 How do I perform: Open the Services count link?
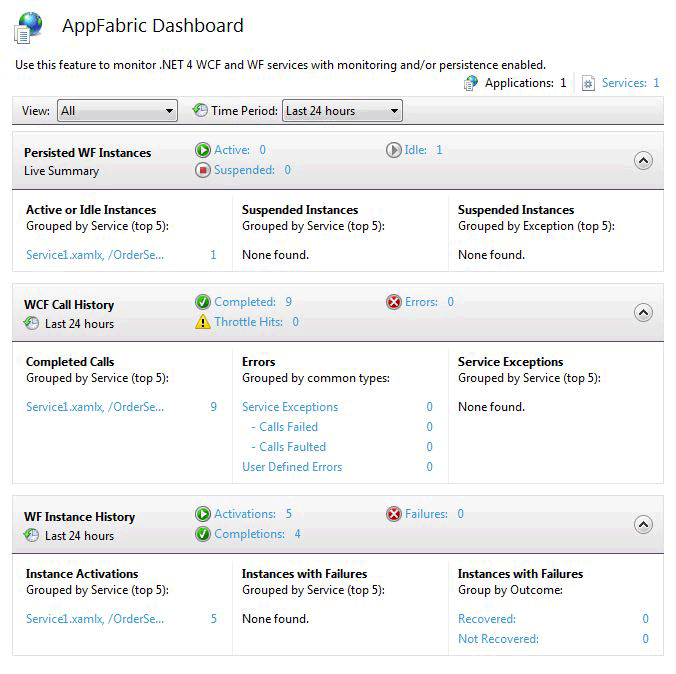click(x=630, y=84)
